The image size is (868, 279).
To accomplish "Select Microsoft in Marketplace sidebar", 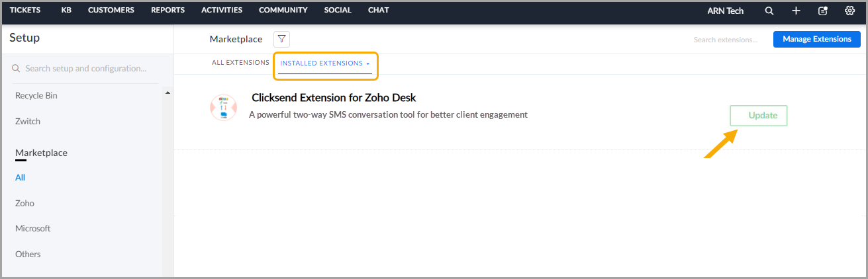I will (33, 229).
